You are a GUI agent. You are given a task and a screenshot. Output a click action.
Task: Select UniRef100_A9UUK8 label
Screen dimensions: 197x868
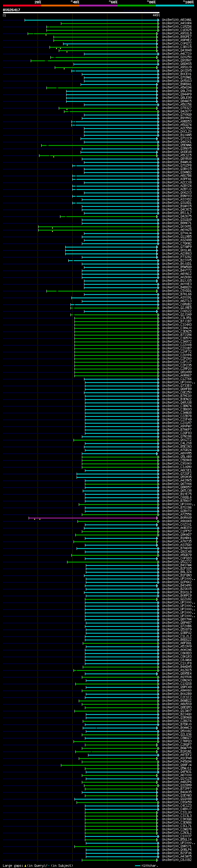[x=176, y=521]
